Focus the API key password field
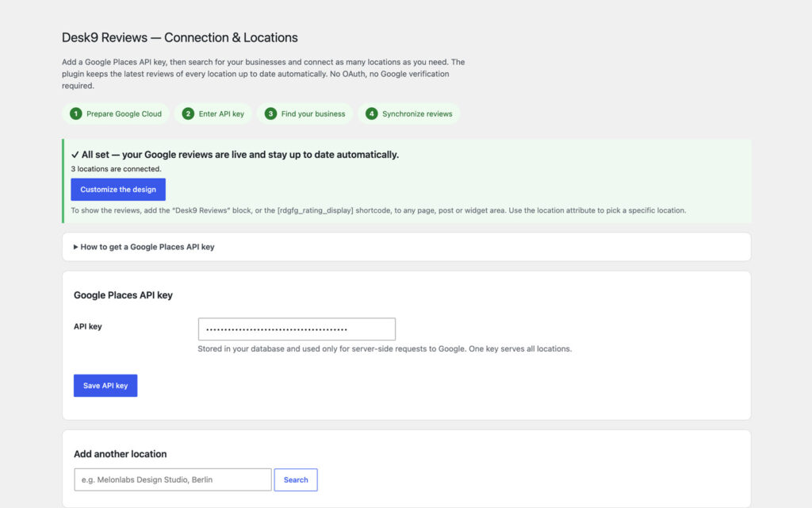 (x=297, y=329)
